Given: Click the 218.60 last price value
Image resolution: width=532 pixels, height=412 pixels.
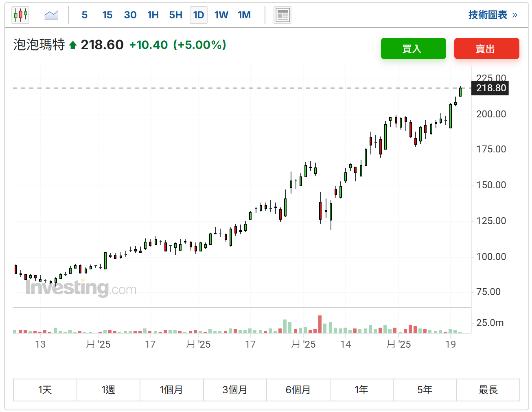Looking at the screenshot, I should pos(102,45).
